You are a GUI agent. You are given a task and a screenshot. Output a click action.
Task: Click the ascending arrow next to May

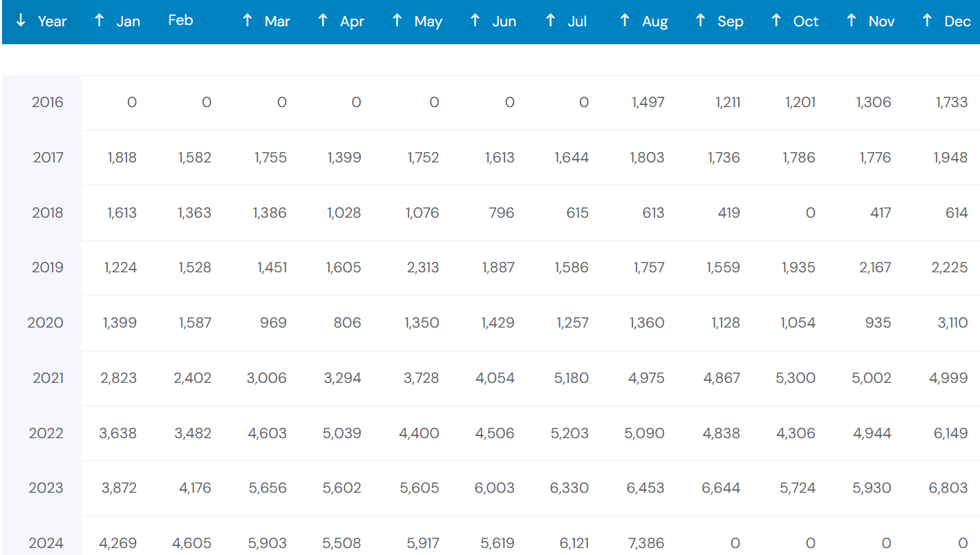click(x=397, y=21)
